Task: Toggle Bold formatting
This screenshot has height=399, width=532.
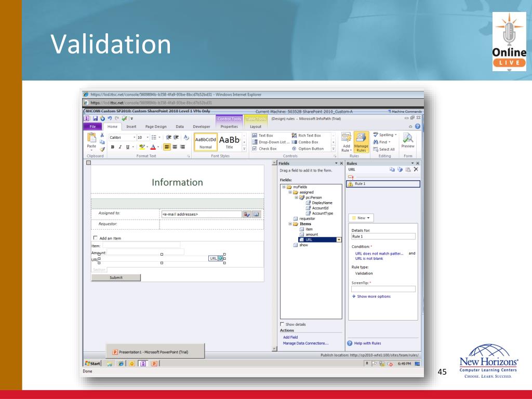Action: (112, 147)
